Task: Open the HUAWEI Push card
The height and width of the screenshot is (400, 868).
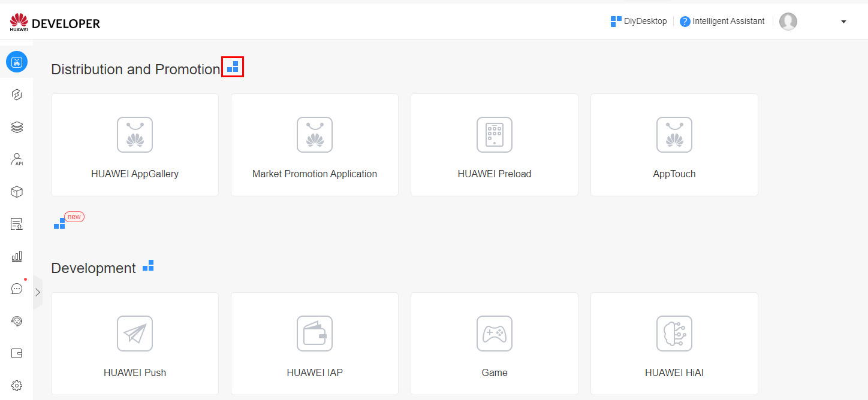Action: click(x=135, y=344)
